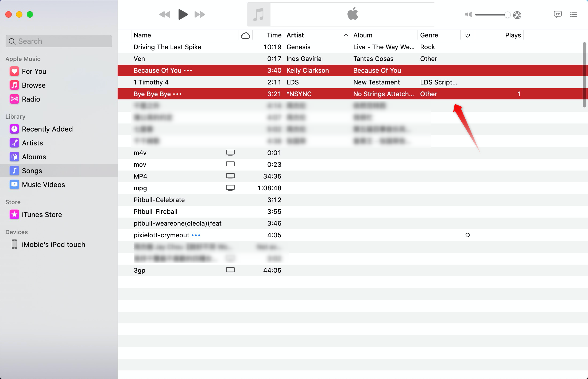588x379 pixels.
Task: Click album Tantas Cosas cell
Action: (373, 59)
